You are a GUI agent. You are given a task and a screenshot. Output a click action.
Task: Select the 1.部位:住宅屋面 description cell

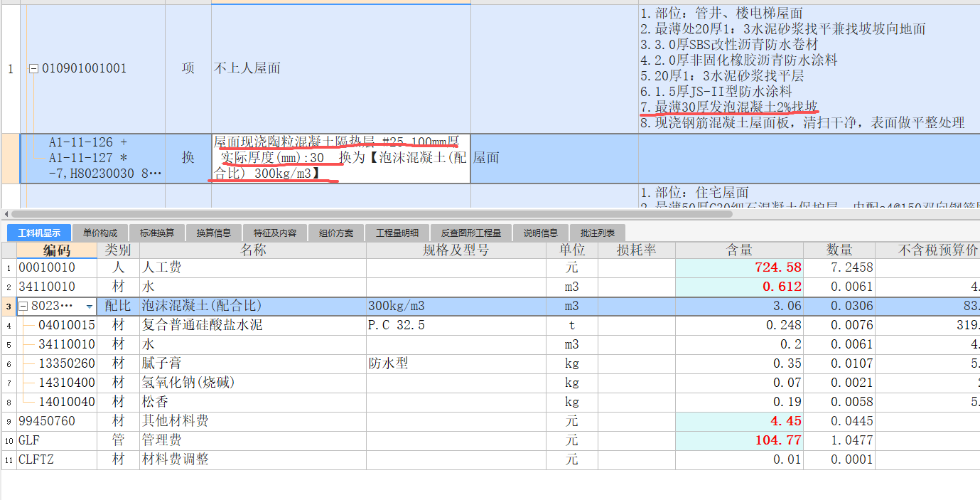tap(809, 196)
